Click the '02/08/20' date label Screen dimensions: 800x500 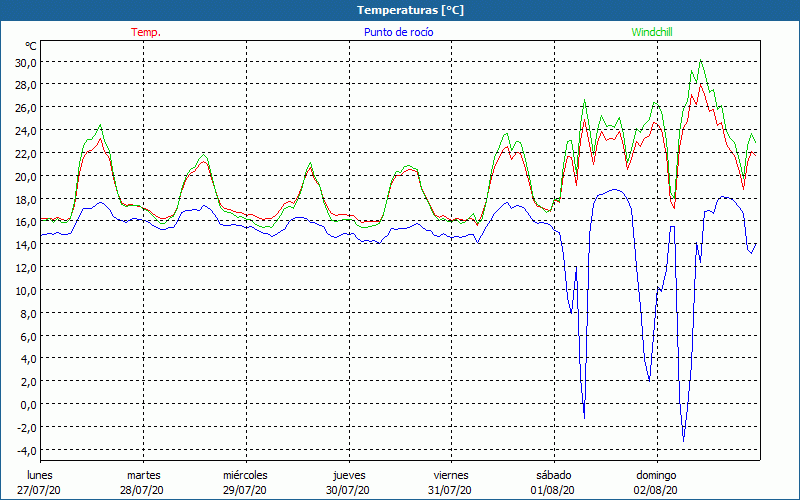pos(656,490)
